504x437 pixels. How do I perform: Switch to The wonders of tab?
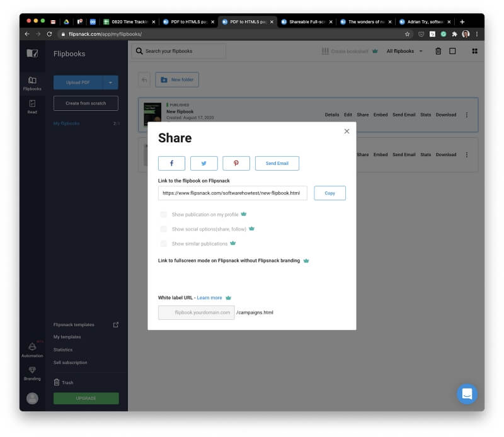(x=366, y=22)
